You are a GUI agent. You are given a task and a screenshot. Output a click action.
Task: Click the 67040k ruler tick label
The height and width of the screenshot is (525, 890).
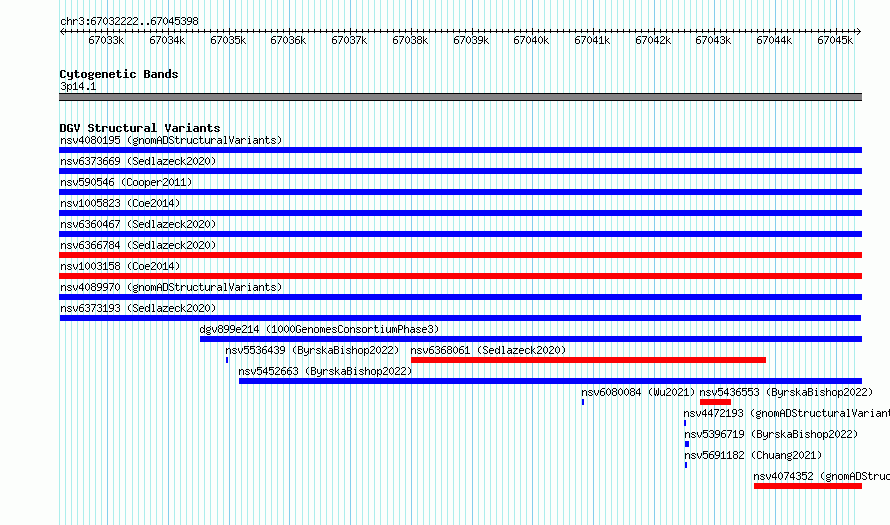(531, 40)
